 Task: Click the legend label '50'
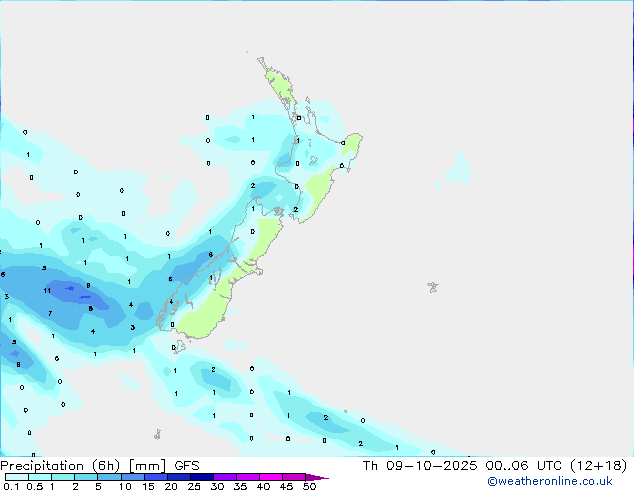(x=309, y=486)
